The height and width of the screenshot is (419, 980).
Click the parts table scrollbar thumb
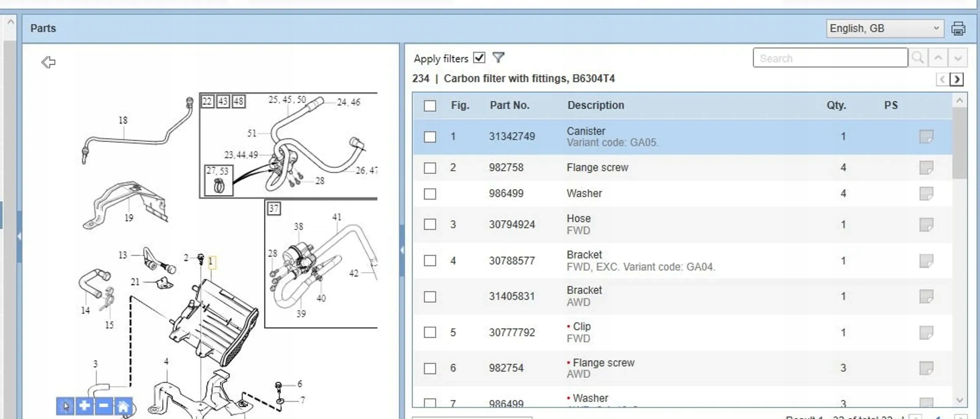tap(959, 143)
